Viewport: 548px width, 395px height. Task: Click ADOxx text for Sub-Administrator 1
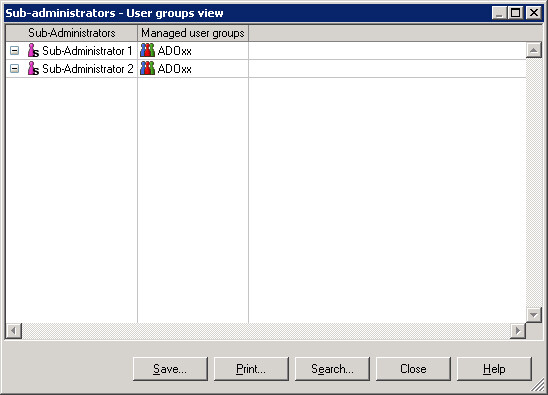click(x=174, y=51)
